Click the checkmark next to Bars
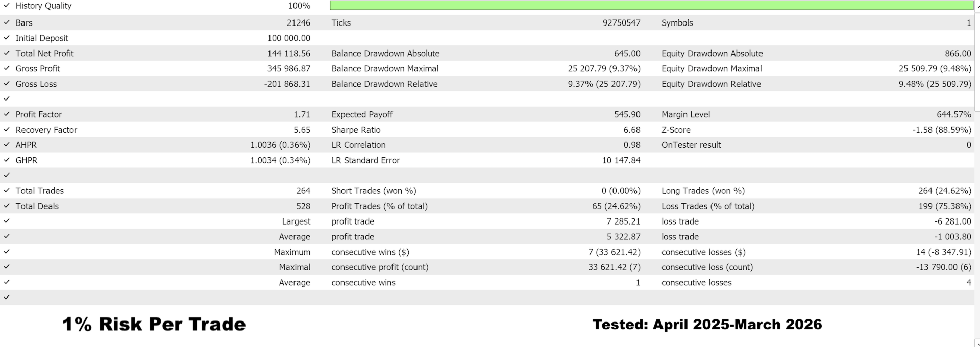 (x=7, y=22)
